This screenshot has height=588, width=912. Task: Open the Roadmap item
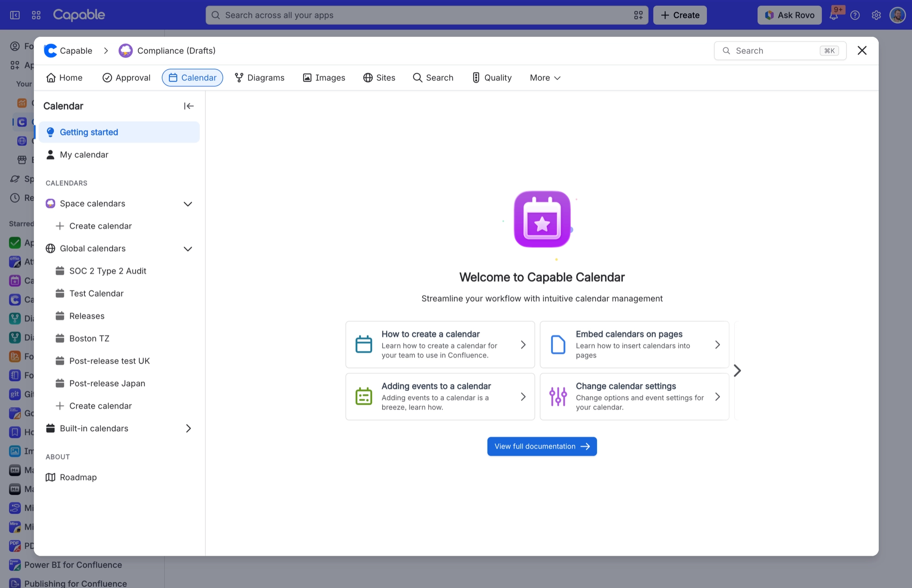[x=119, y=477]
